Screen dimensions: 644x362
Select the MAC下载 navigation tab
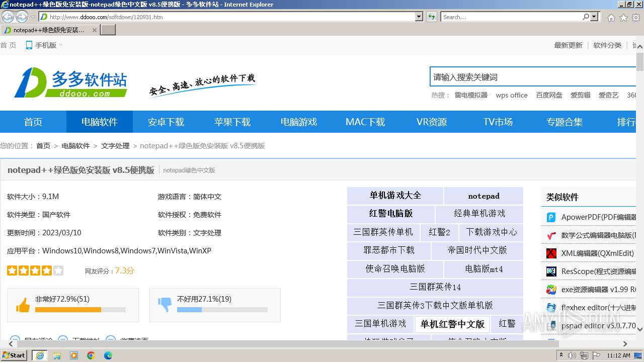point(365,122)
